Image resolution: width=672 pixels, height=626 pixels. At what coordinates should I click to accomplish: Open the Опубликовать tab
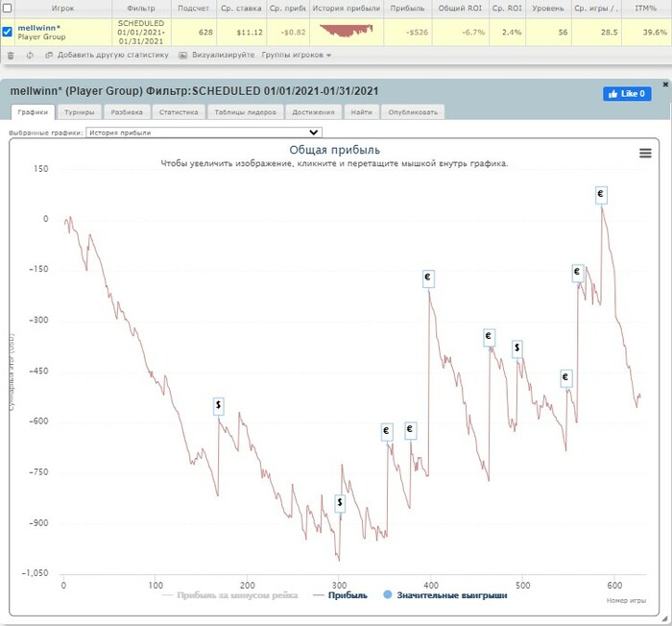tap(413, 112)
